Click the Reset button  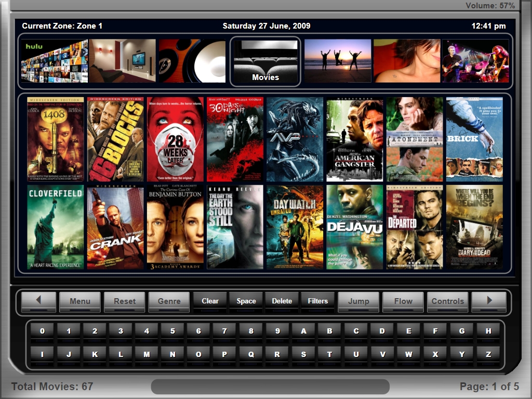(125, 302)
